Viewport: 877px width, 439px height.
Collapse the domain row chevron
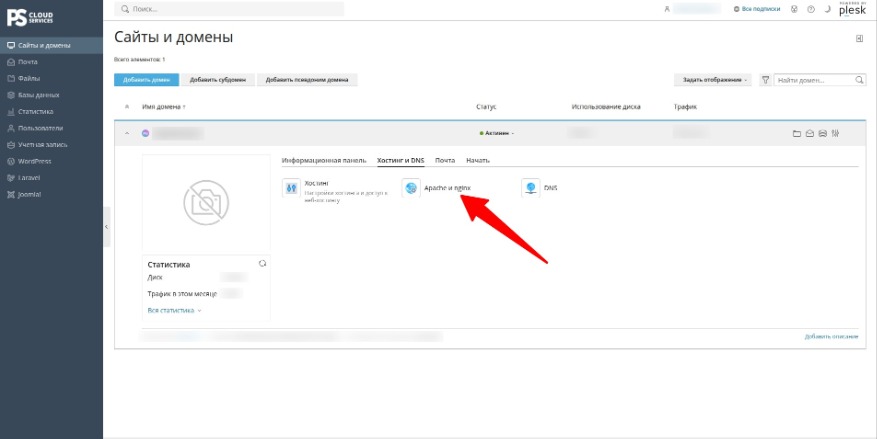point(126,133)
